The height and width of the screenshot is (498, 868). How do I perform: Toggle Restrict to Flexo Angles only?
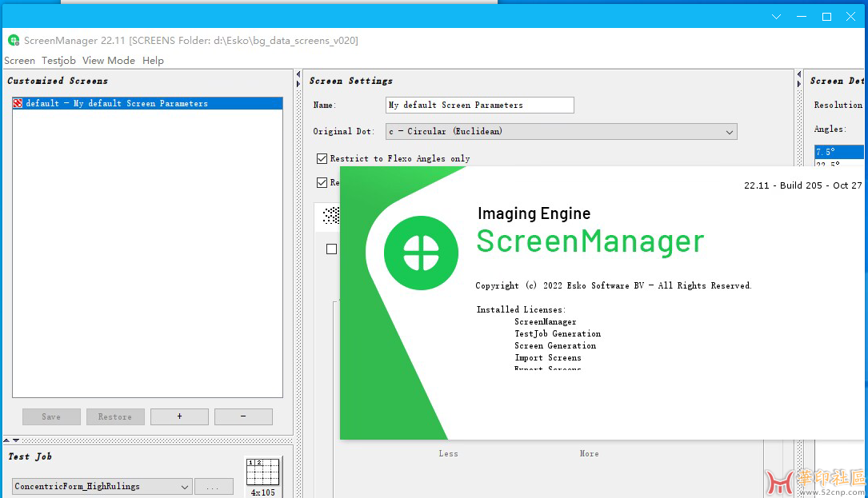322,159
